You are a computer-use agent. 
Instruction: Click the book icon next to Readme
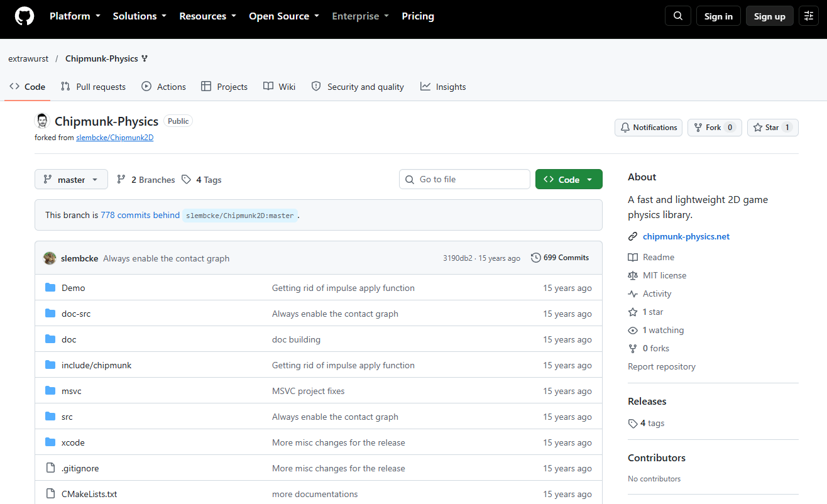click(633, 257)
